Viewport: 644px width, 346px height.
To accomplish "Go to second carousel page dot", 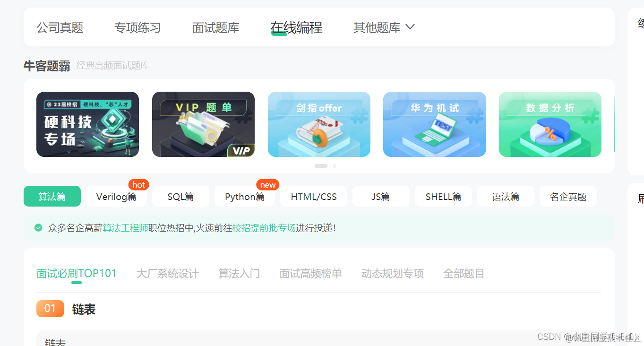I will coord(335,166).
